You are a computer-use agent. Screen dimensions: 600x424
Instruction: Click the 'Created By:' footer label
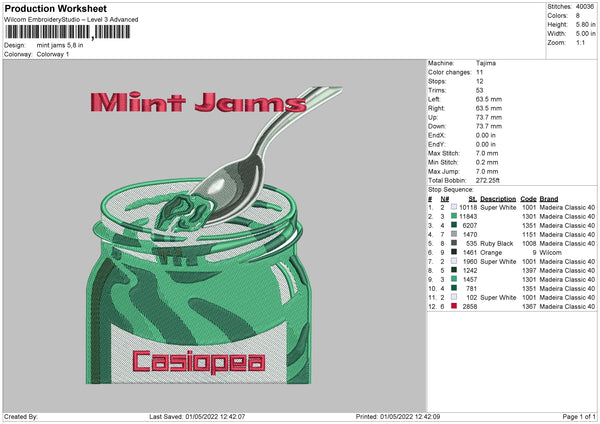[21, 416]
